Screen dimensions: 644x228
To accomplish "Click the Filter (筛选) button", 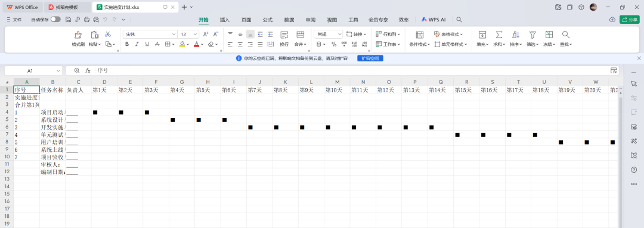I will [532, 39].
